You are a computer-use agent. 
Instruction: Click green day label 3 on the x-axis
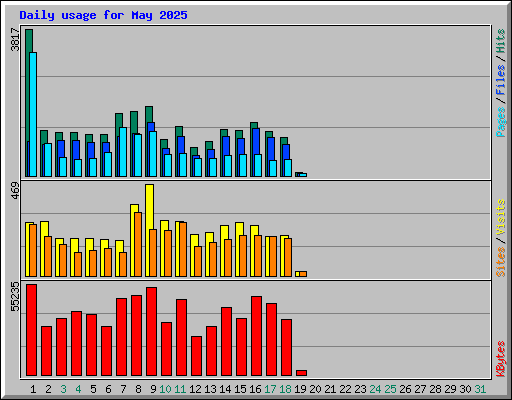coord(63,389)
